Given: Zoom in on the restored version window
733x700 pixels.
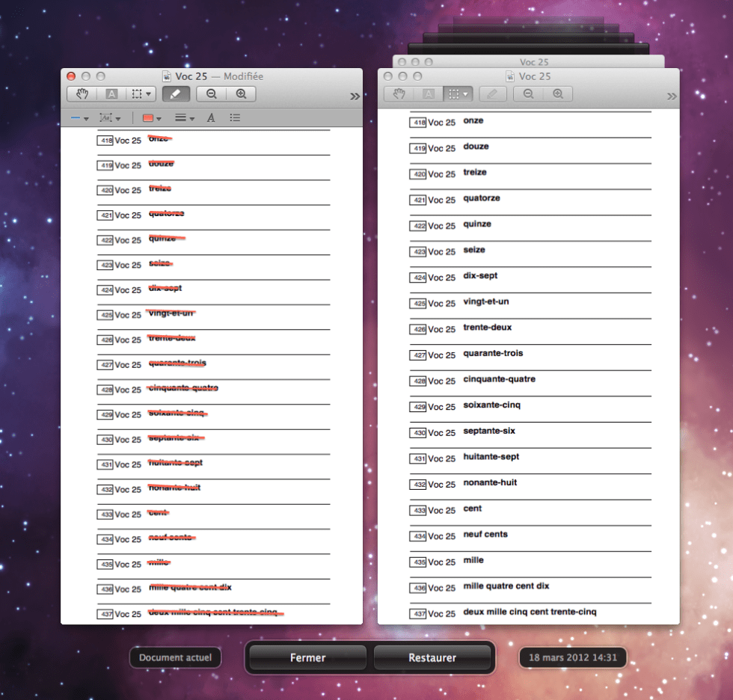Looking at the screenshot, I should tap(558, 94).
